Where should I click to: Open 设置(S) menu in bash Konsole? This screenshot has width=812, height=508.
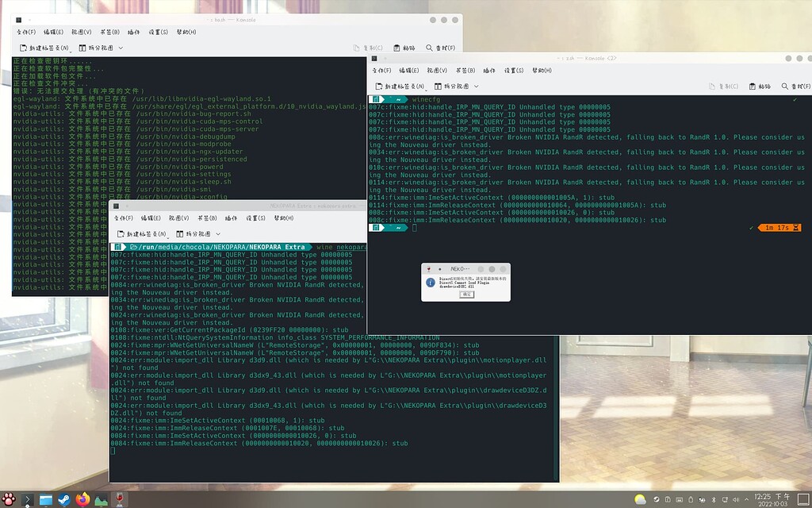pyautogui.click(x=158, y=32)
